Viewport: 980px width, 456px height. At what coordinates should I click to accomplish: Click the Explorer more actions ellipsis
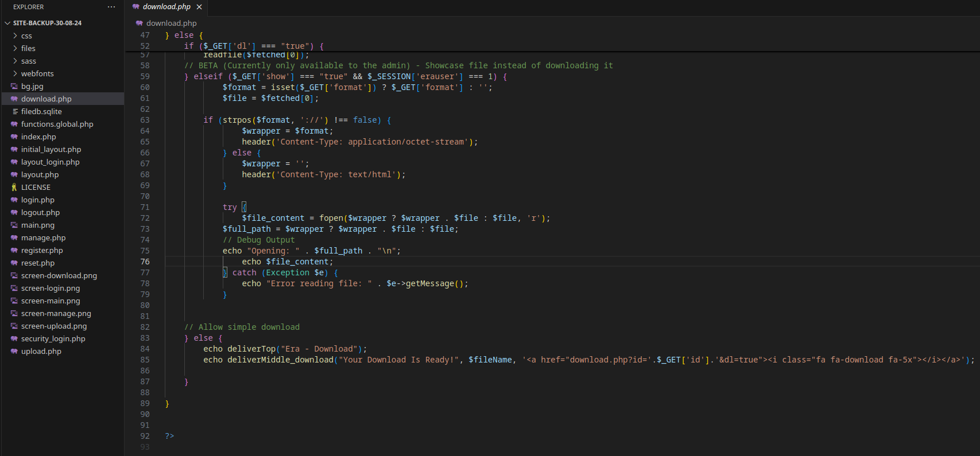111,7
